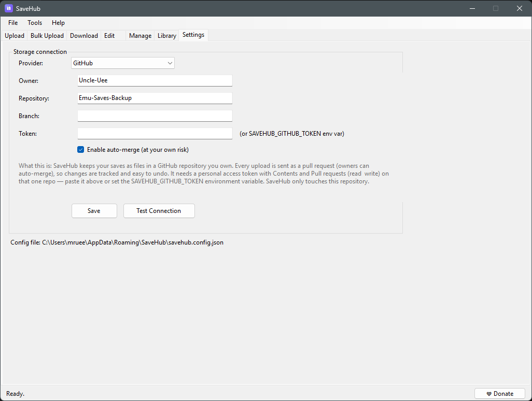This screenshot has width=532, height=401.
Task: Click the Test Connection button
Action: pyautogui.click(x=159, y=211)
